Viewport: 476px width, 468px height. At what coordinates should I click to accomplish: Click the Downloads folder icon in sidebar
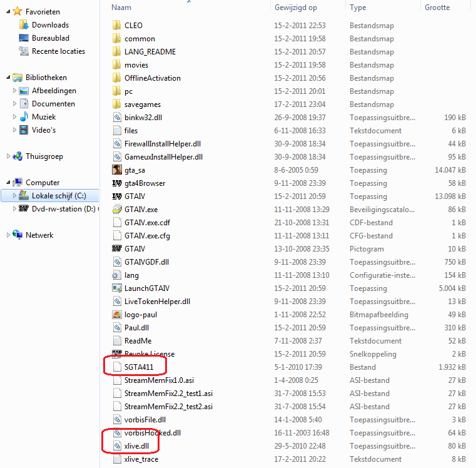click(x=24, y=24)
